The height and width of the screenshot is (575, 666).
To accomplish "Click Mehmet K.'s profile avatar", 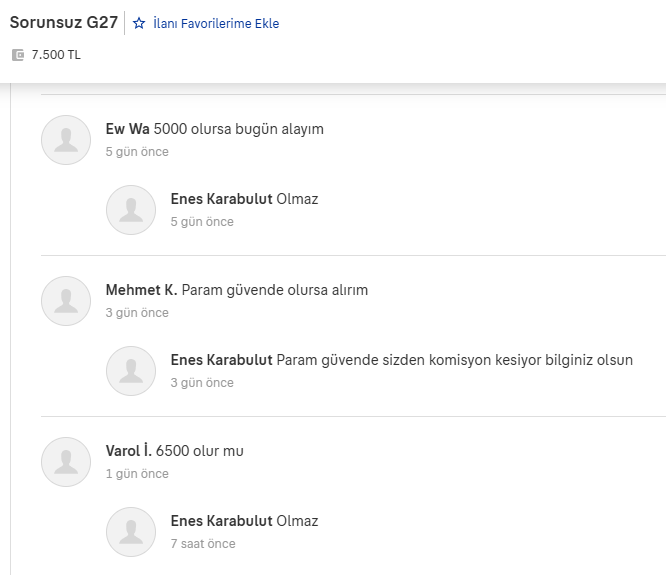I will pyautogui.click(x=66, y=301).
